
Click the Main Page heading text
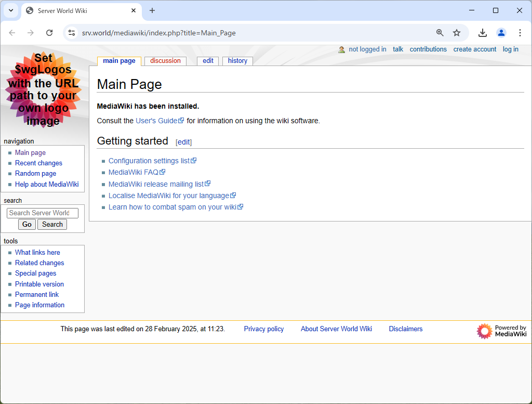coord(129,85)
